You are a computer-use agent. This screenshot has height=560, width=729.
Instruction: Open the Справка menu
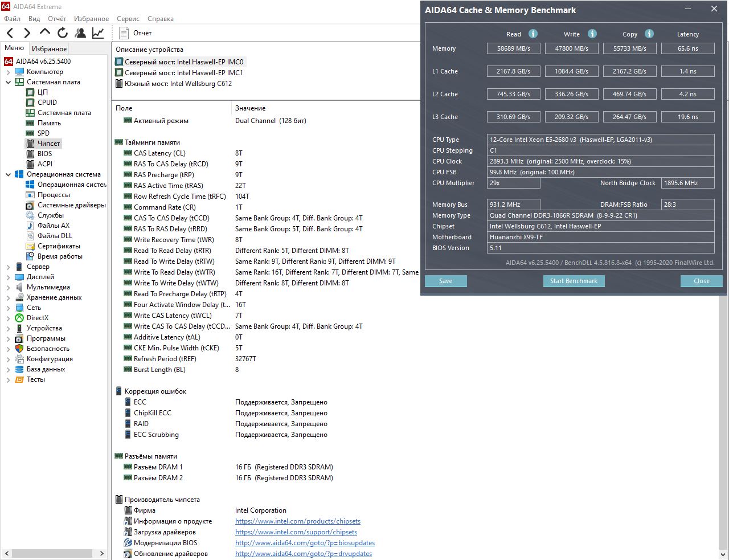point(161,19)
